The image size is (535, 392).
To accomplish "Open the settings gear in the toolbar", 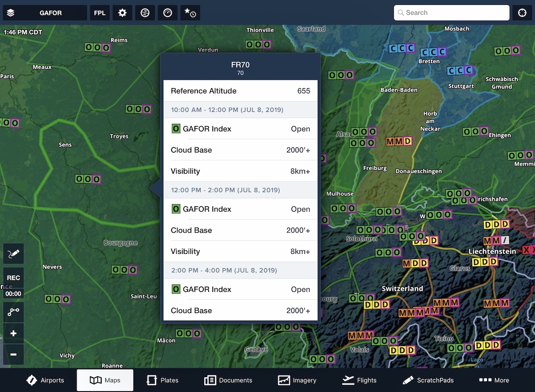I will pyautogui.click(x=122, y=12).
